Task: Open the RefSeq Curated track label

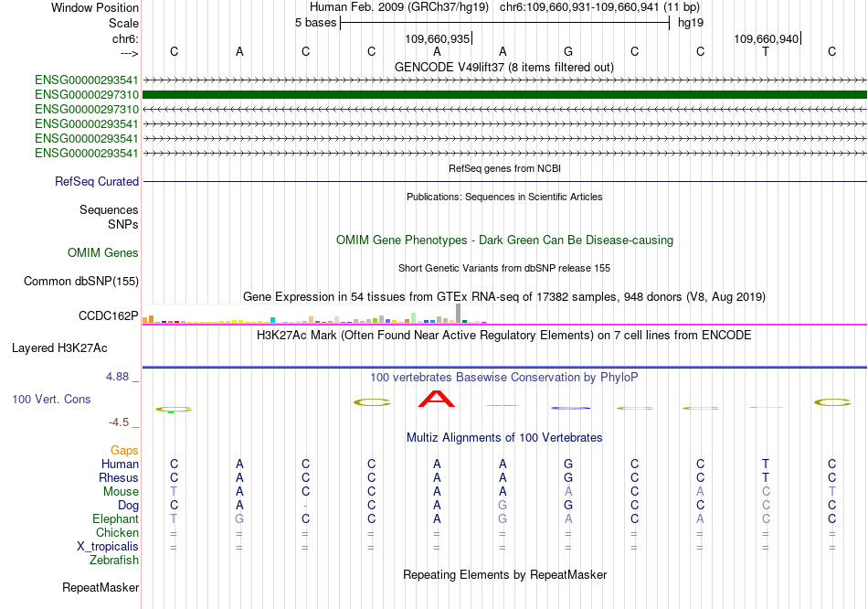Action: (97, 181)
